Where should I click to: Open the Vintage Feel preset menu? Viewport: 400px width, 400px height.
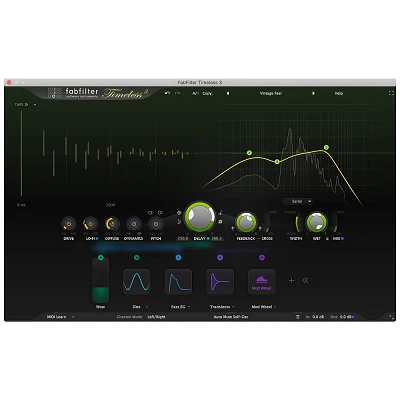point(271,93)
